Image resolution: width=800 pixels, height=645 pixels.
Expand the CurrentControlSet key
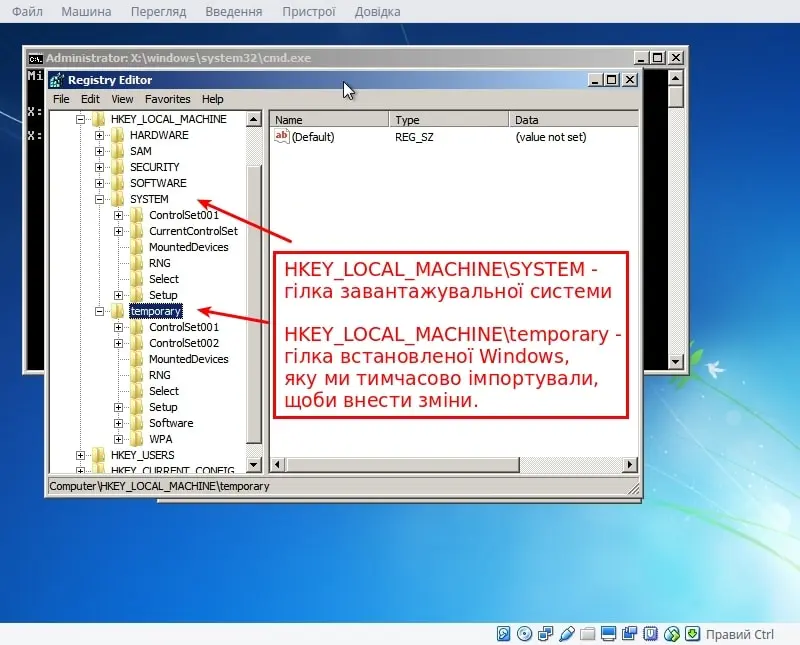pos(118,231)
